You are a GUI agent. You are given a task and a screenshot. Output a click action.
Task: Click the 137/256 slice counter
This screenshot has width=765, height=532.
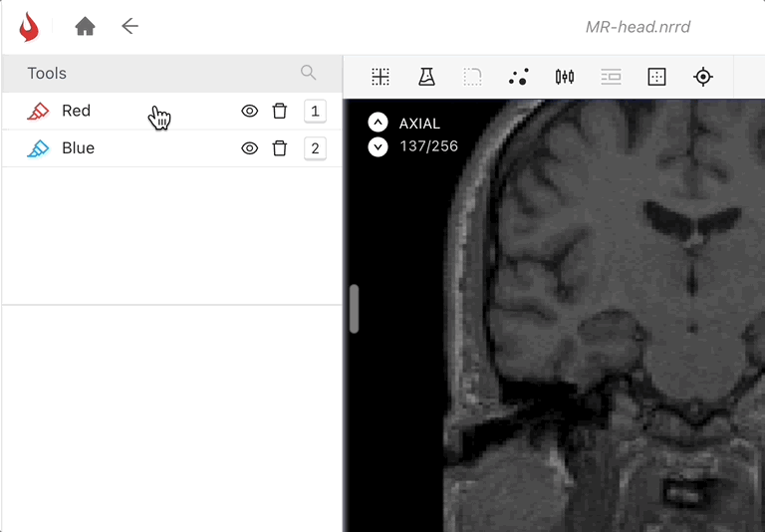(x=429, y=146)
